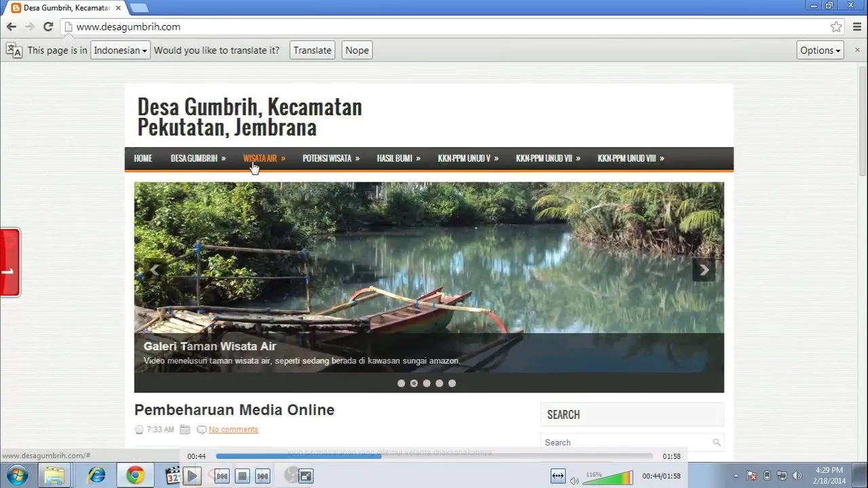Select the third slider dot
868x488 pixels.
pyautogui.click(x=427, y=383)
